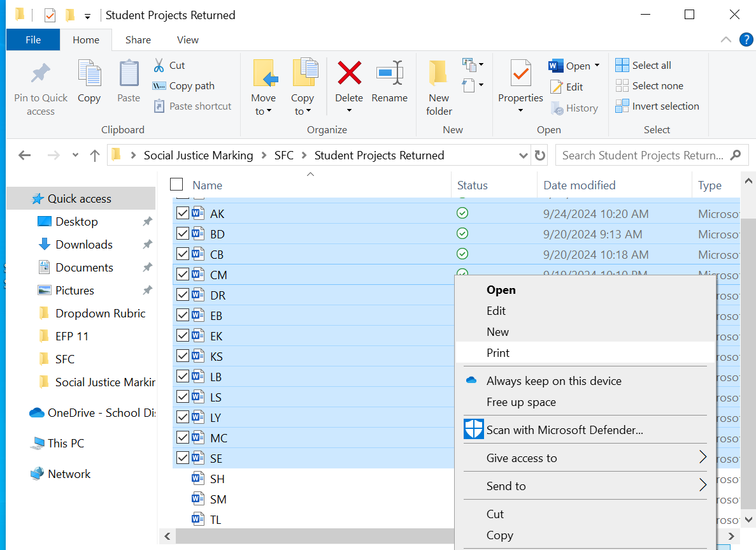756x550 pixels.
Task: Click the search magnifier icon
Action: point(735,156)
